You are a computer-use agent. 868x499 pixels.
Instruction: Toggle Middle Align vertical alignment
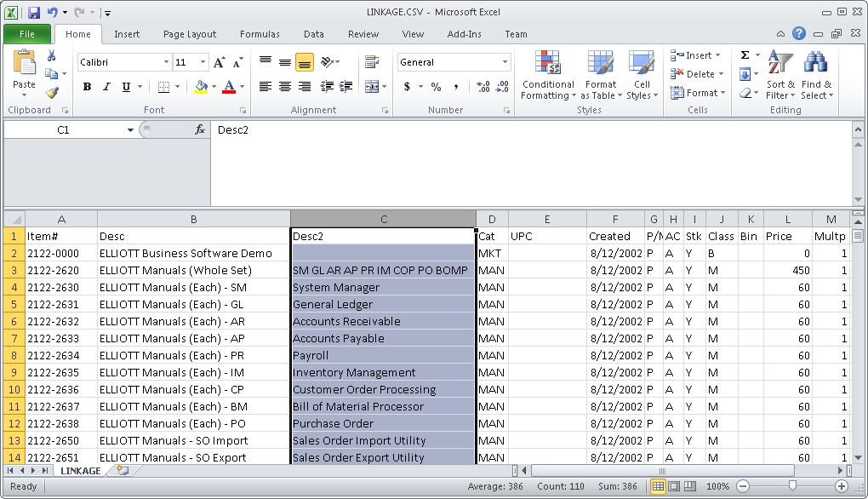pos(285,62)
